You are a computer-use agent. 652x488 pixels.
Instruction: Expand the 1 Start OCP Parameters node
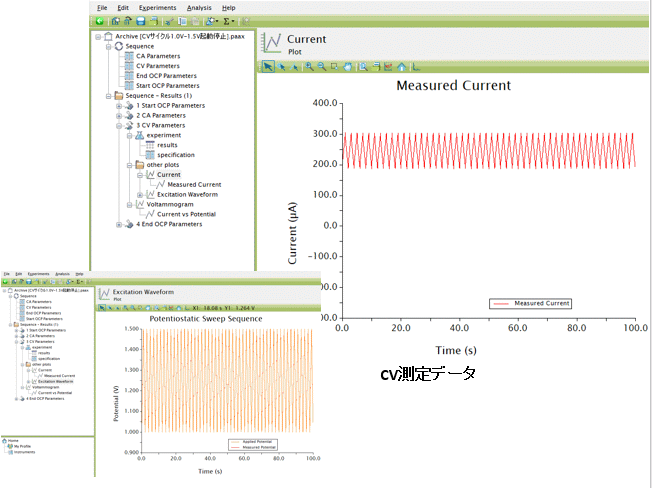(x=119, y=106)
